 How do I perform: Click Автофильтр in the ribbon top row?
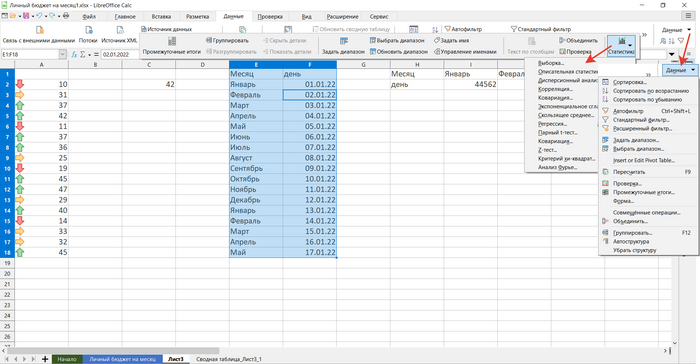[x=463, y=29]
